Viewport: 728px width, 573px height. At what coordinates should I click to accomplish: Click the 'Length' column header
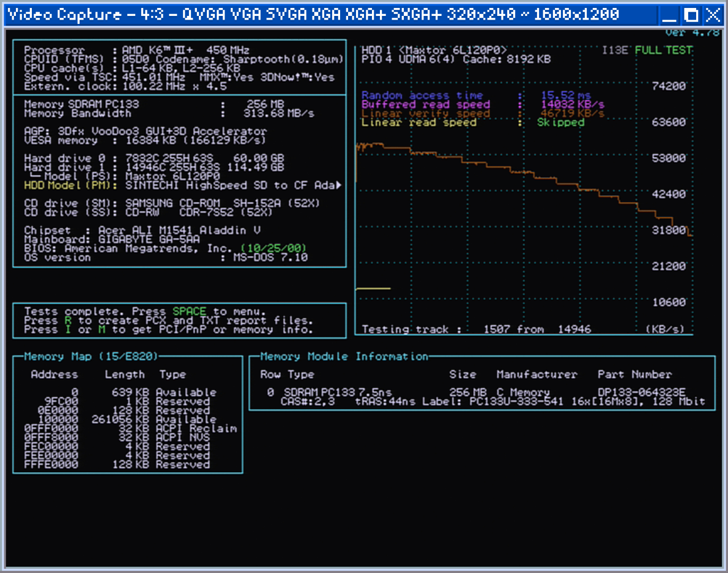[x=125, y=375]
